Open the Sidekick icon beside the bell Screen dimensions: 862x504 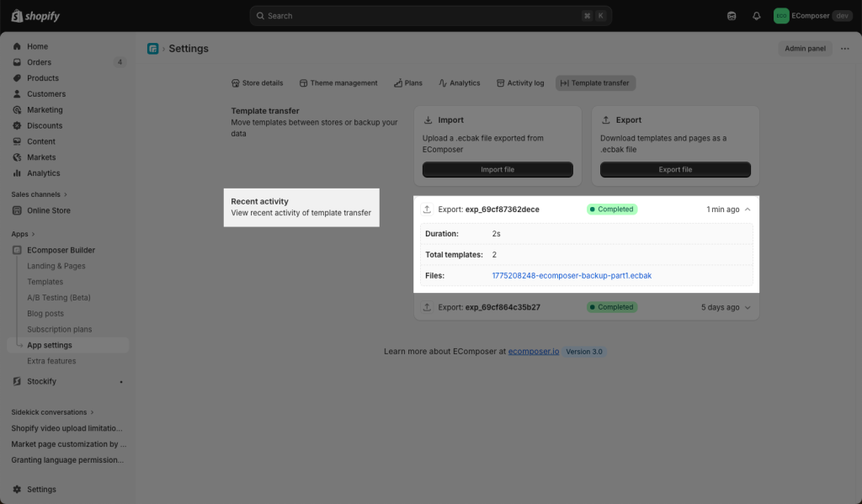(732, 16)
